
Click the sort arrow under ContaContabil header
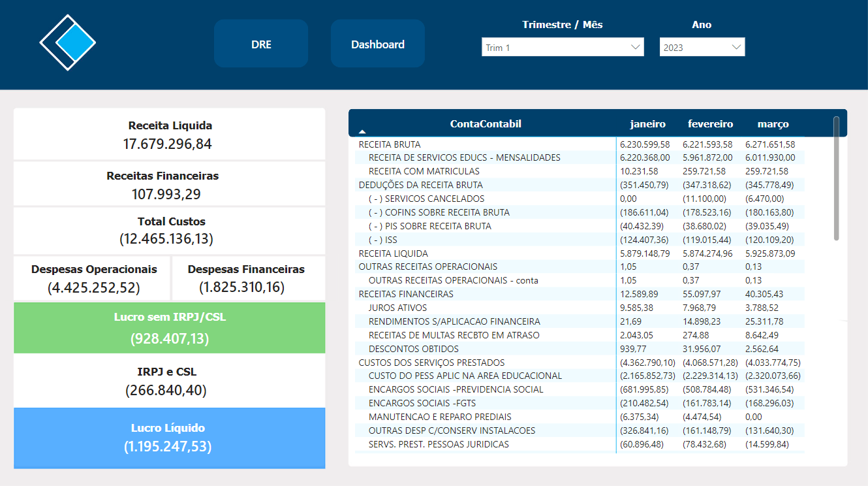tap(362, 132)
